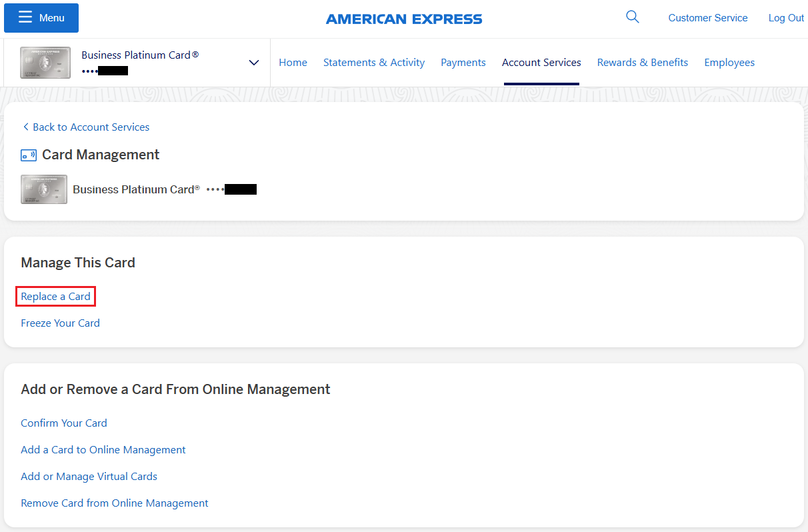This screenshot has height=532, width=808.
Task: Click the American Express logo
Action: [x=404, y=19]
